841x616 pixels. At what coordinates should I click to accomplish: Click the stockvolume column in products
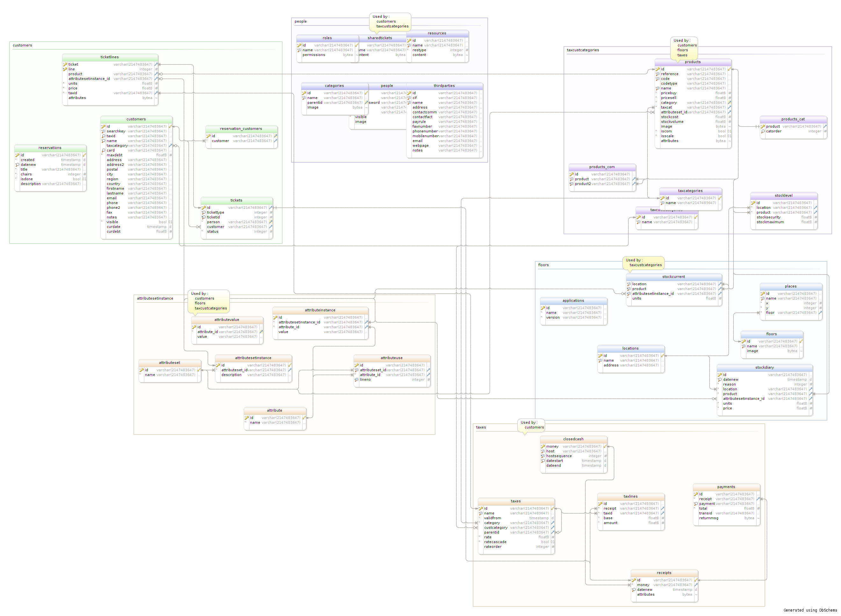click(693, 122)
